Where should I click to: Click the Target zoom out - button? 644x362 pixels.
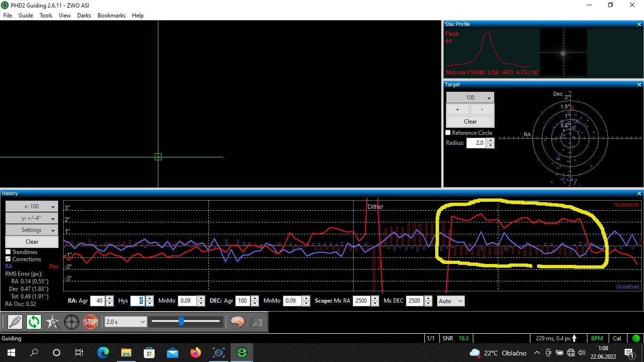click(x=482, y=109)
